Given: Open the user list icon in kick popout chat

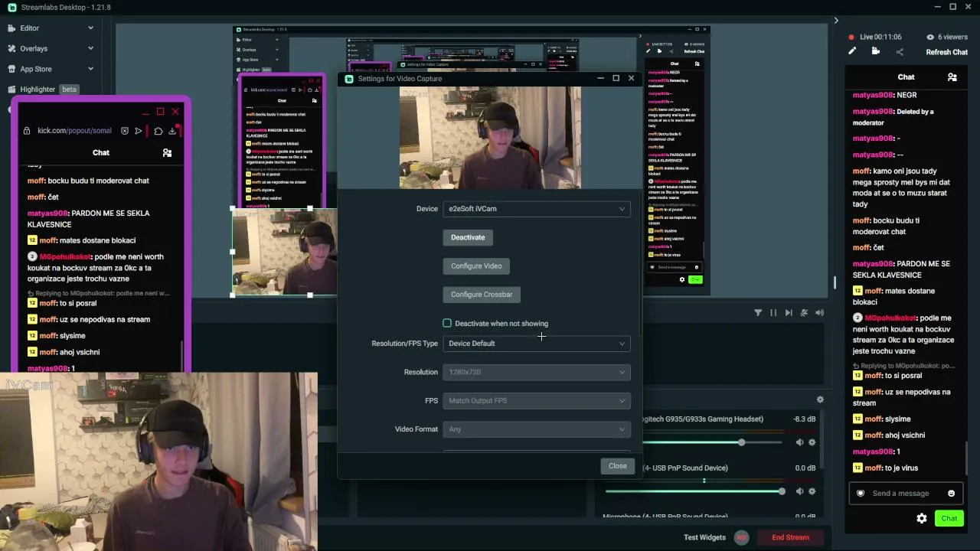Looking at the screenshot, I should 167,153.
